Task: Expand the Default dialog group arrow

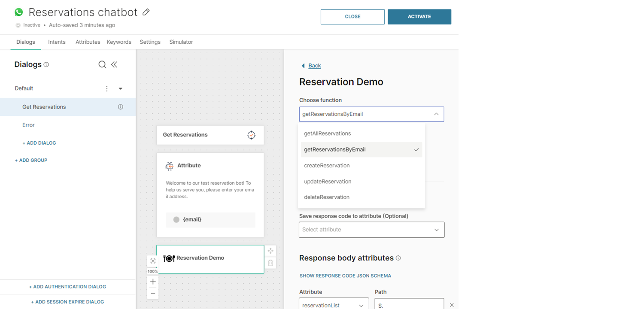Action: pyautogui.click(x=120, y=88)
